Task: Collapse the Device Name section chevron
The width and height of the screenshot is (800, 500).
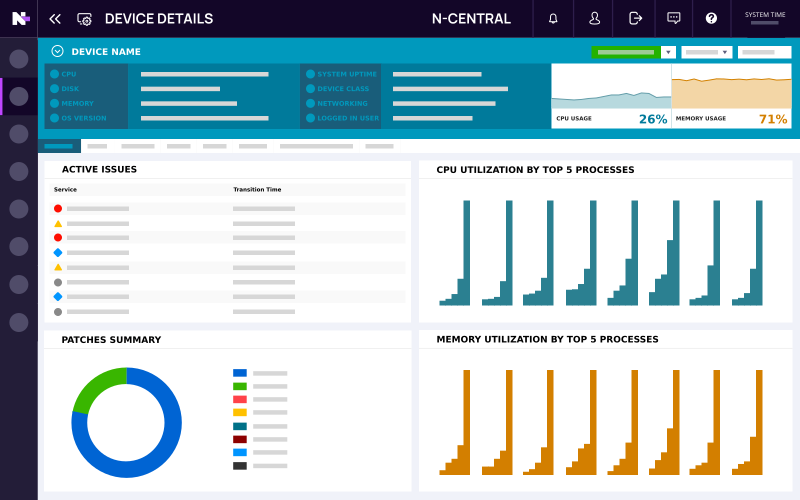Action: [57, 51]
